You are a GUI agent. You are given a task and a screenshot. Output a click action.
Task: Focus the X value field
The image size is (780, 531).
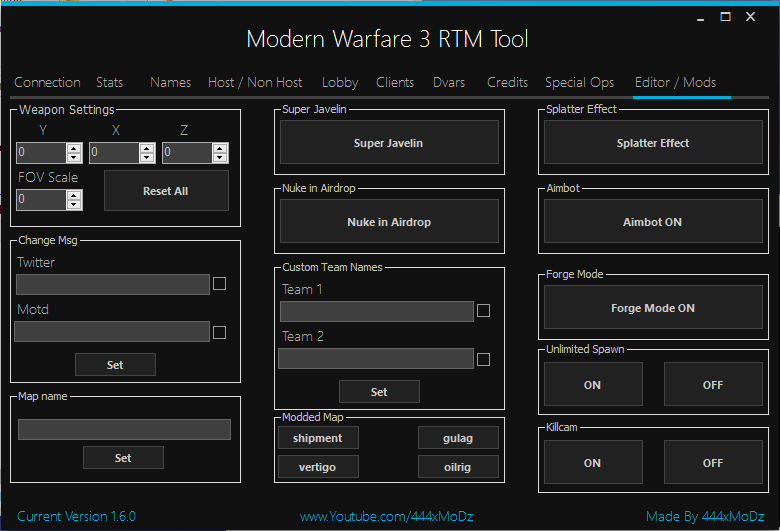(x=114, y=153)
